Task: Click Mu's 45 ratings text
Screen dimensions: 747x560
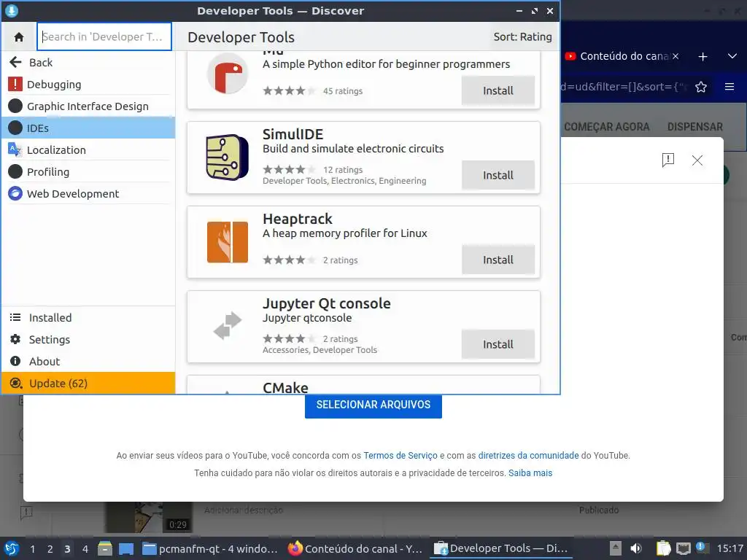Action: click(343, 91)
